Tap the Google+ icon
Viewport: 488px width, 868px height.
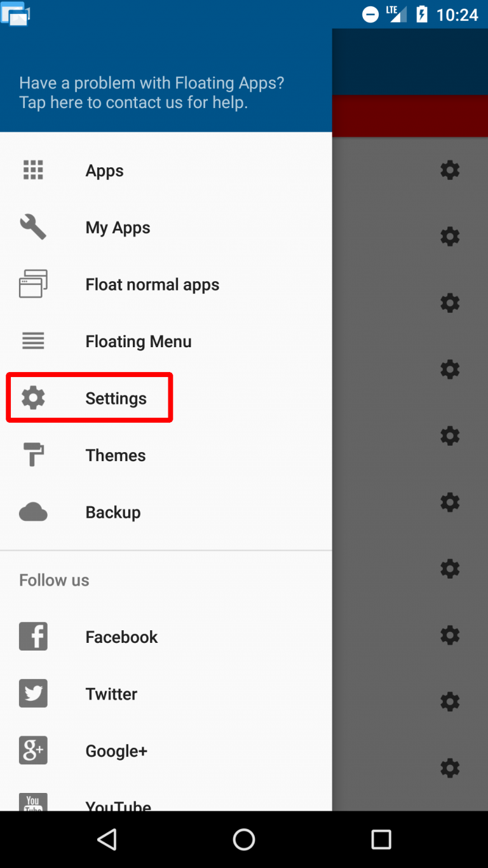click(x=32, y=750)
